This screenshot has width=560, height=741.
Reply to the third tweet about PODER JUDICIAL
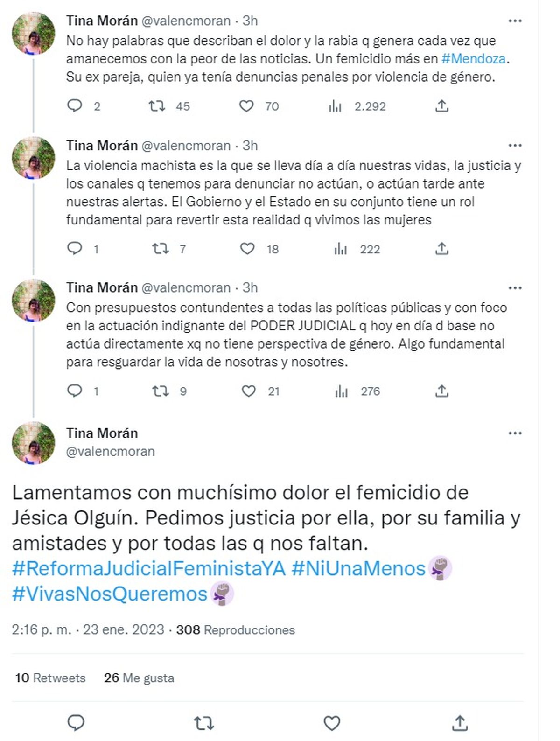coord(75,391)
